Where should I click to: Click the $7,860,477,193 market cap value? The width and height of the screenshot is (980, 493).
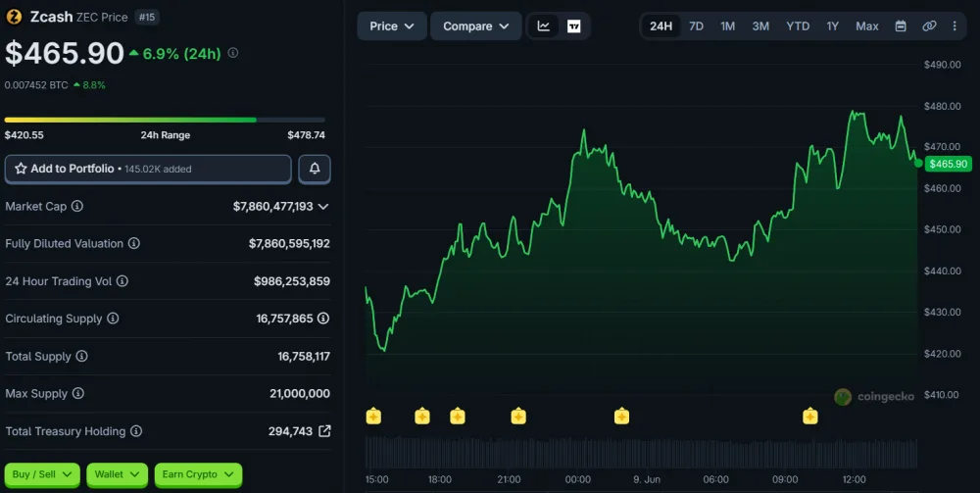[273, 206]
